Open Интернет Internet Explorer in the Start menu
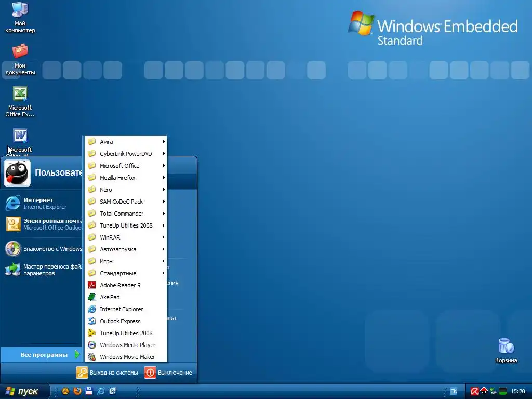Image resolution: width=532 pixels, height=399 pixels. pos(43,203)
